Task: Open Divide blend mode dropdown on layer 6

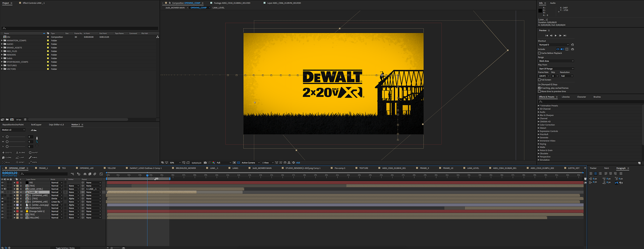Action: point(57,199)
